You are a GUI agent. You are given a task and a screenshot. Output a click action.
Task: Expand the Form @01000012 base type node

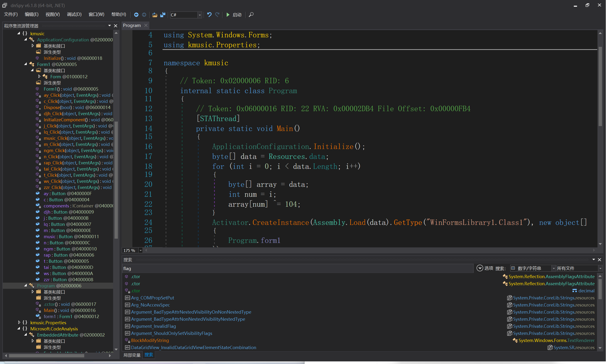39,77
